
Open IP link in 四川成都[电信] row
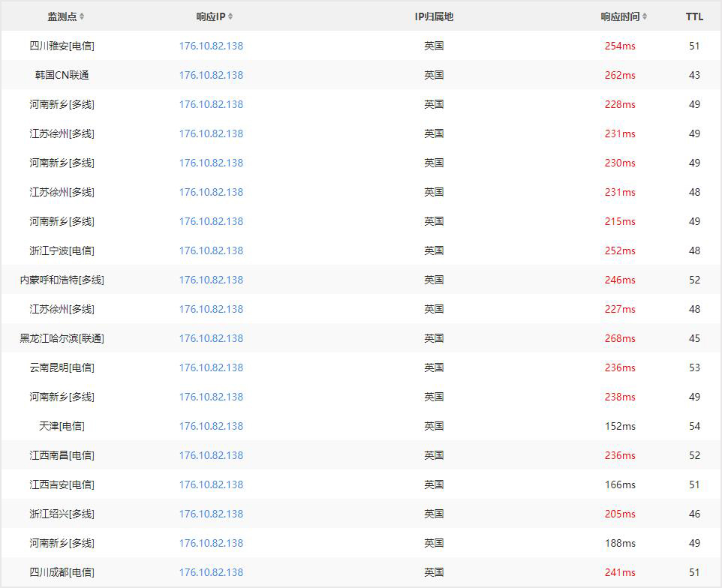pyautogui.click(x=211, y=572)
